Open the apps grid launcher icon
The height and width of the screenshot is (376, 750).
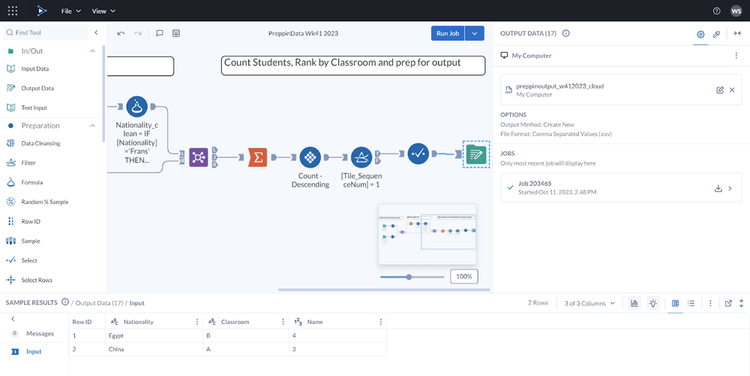[13, 11]
